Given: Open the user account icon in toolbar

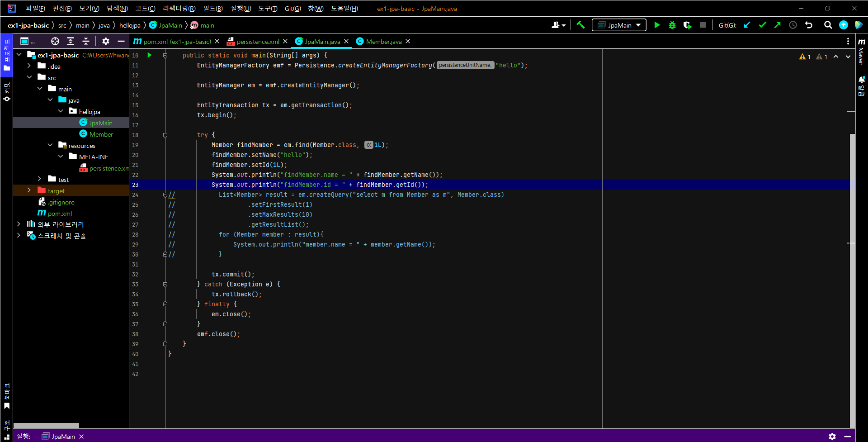Looking at the screenshot, I should point(558,25).
